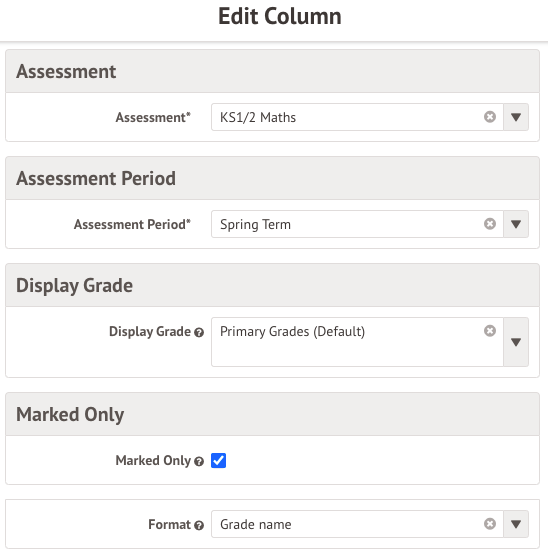
Task: Uncheck the Marked Only checkbox
Action: (x=218, y=460)
